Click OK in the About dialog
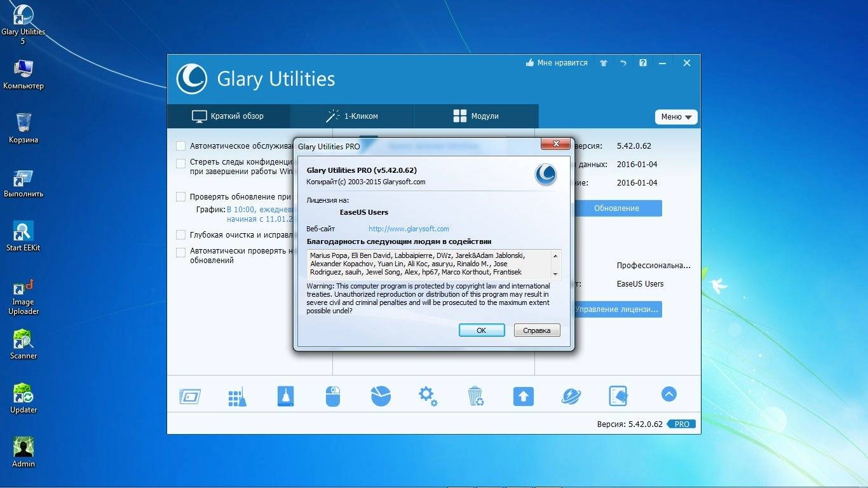This screenshot has width=868, height=488. [481, 330]
